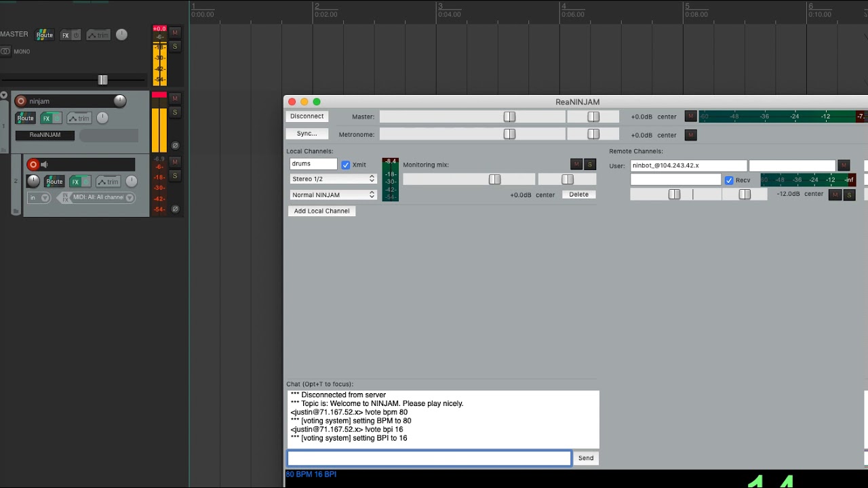Open the track 2 input FX button
Screen dimensions: 868x488
tap(65, 198)
